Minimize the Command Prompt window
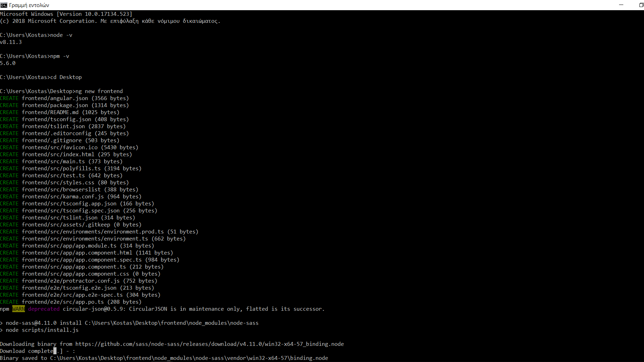The image size is (644, 362). (x=621, y=5)
